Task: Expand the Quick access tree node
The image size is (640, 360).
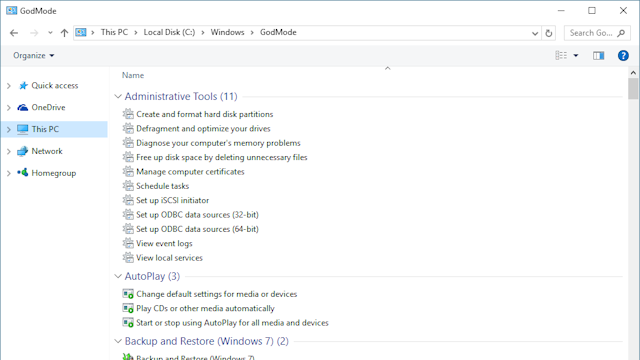Action: [x=9, y=86]
